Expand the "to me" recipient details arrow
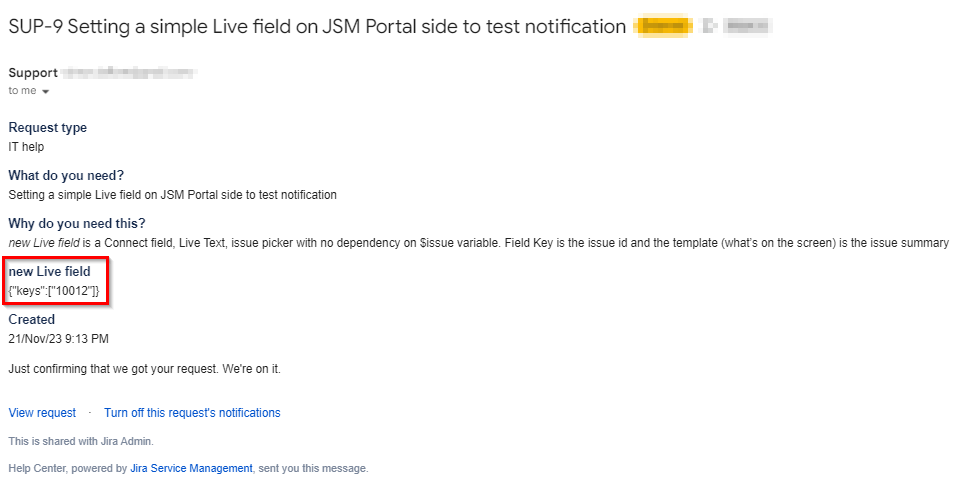The width and height of the screenshot is (978, 494). click(x=46, y=92)
